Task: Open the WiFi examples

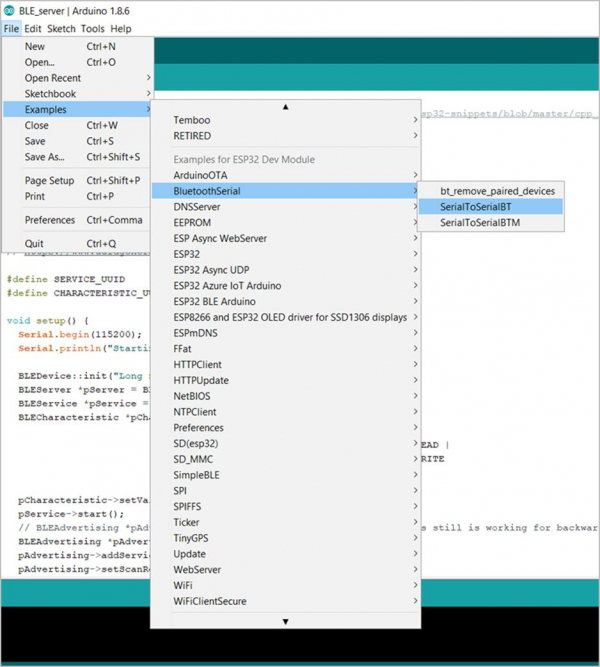Action: point(286,585)
